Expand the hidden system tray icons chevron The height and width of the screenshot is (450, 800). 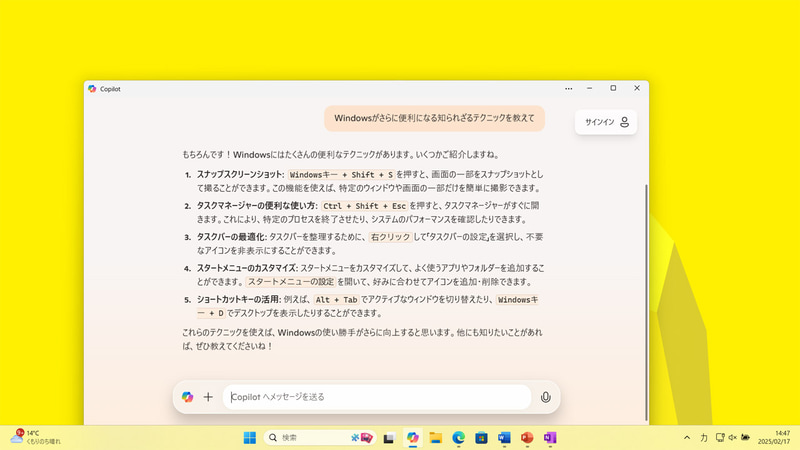pyautogui.click(x=687, y=437)
